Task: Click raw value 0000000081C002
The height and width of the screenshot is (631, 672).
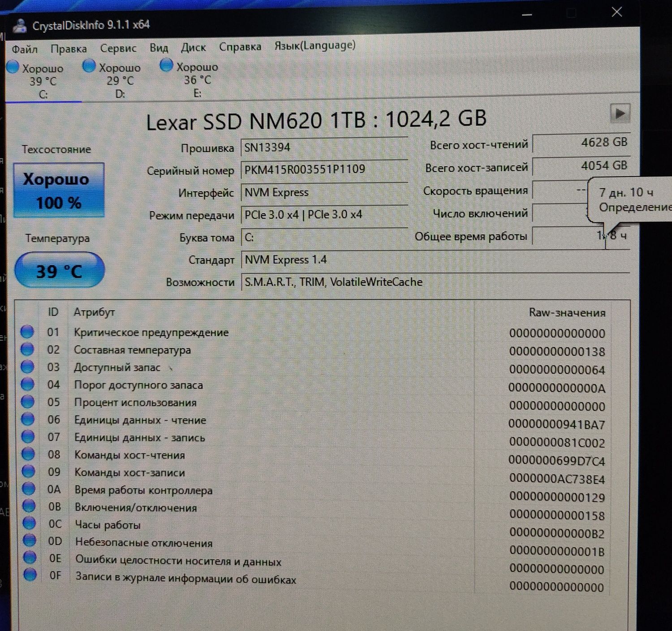Action: pyautogui.click(x=557, y=442)
